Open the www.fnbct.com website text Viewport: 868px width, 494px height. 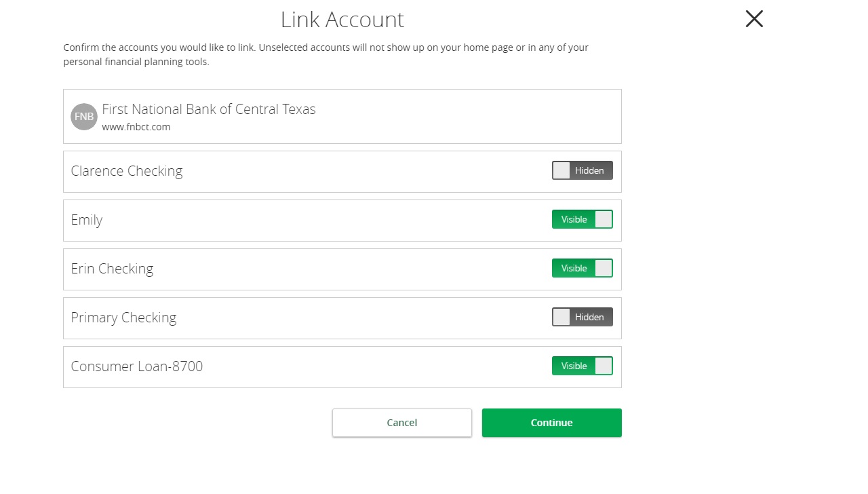[x=136, y=127]
